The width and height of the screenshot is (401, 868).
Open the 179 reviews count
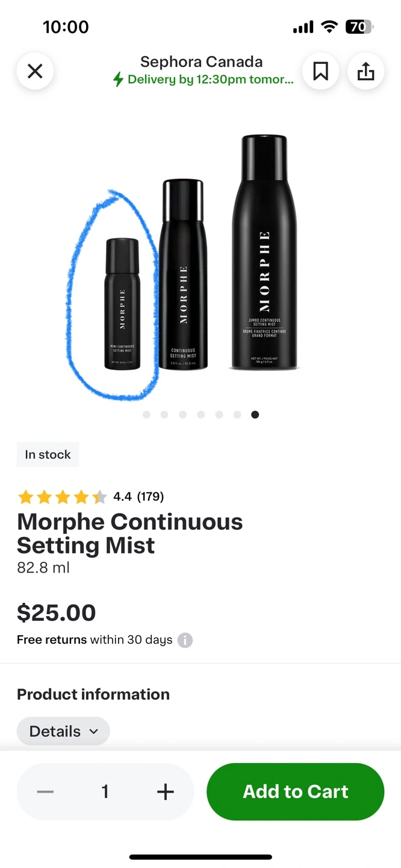(x=151, y=497)
